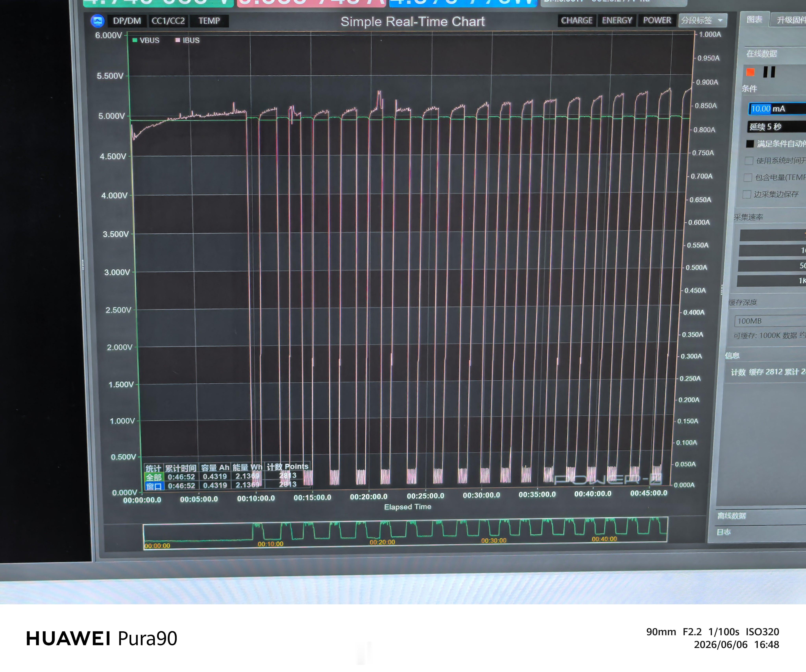Enable the 使用系统时间 checkbox
Screen dimensions: 806x672
748,161
